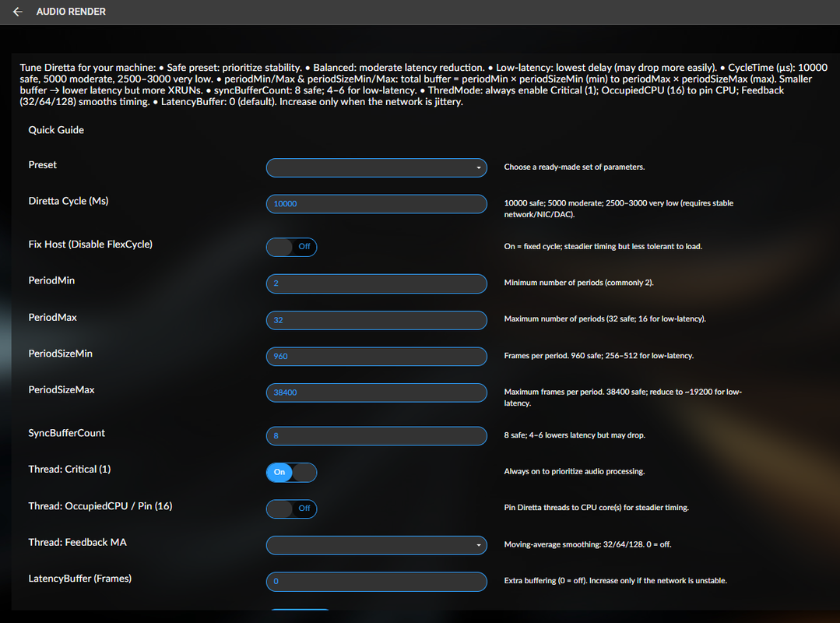Click the LatencyBuffer (Frames) input field
840x623 pixels.
coord(376,581)
